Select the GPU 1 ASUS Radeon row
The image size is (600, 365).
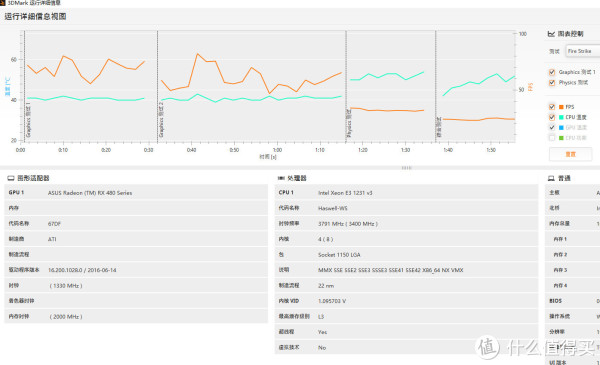tap(136, 192)
